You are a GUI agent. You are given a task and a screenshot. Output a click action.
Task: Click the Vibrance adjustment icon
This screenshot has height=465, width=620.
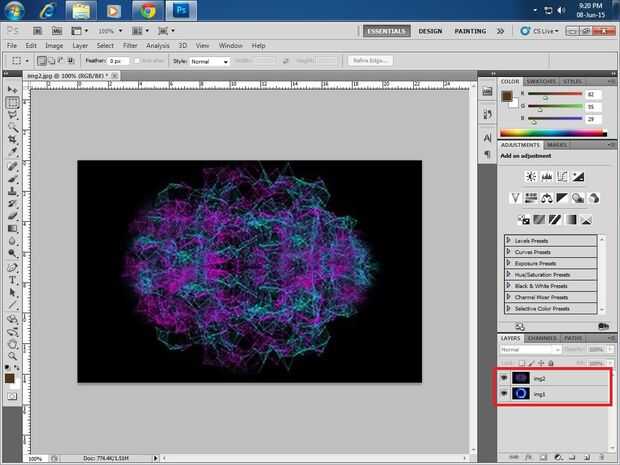pos(514,197)
